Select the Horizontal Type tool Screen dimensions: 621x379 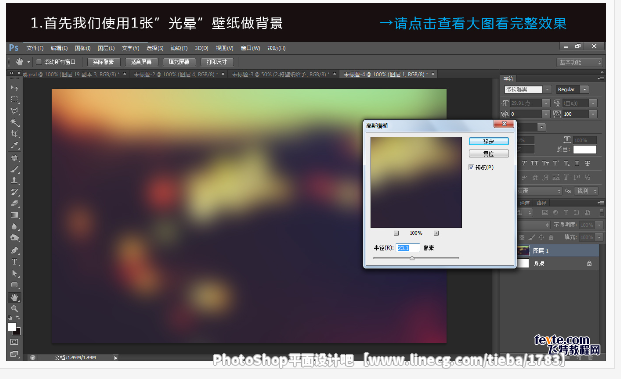pyautogui.click(x=14, y=262)
